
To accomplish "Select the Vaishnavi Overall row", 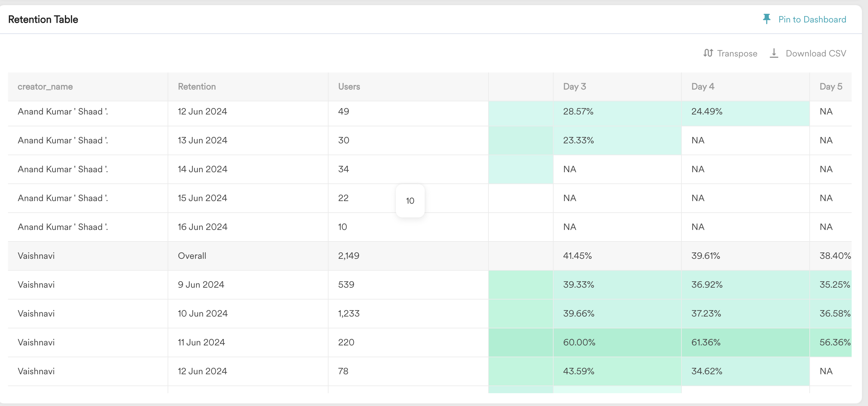I will (430, 256).
